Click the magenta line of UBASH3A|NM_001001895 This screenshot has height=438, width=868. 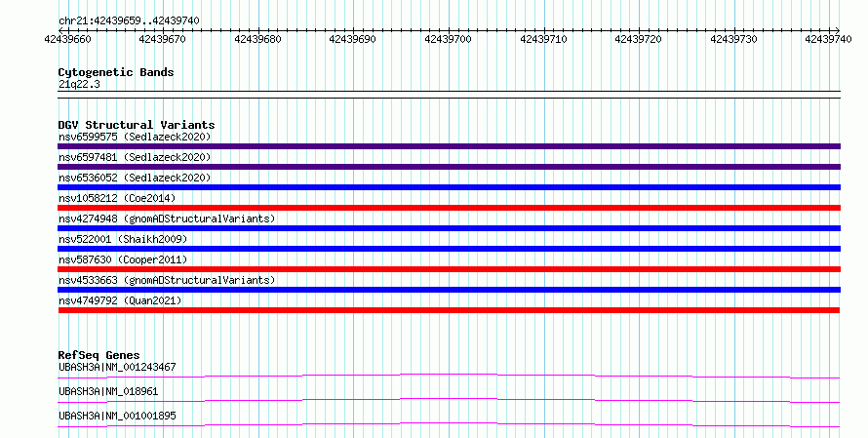pos(449,424)
